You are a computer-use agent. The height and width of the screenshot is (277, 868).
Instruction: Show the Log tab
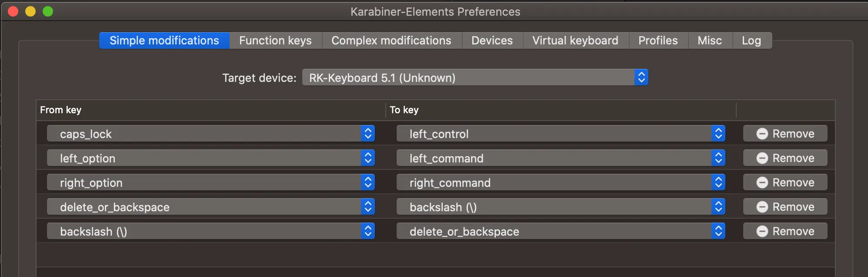point(751,41)
